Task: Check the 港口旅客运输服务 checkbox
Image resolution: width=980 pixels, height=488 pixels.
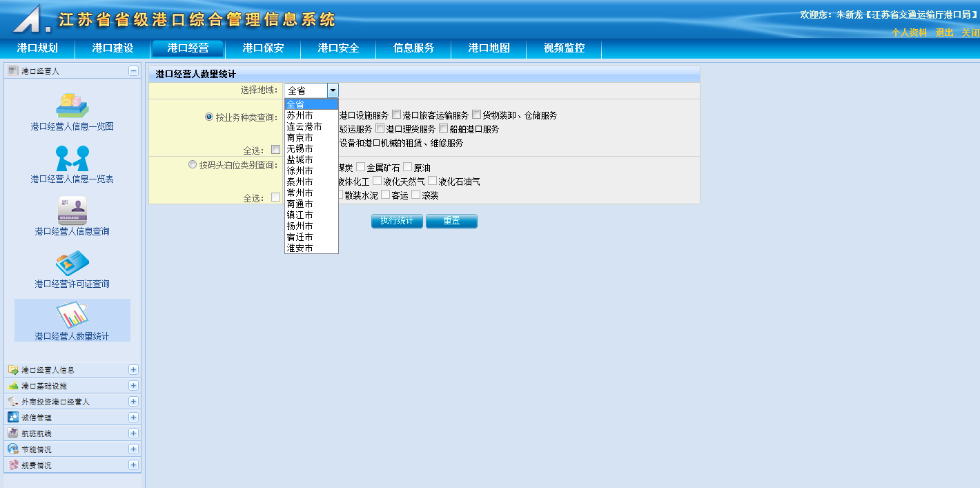Action: [x=396, y=115]
